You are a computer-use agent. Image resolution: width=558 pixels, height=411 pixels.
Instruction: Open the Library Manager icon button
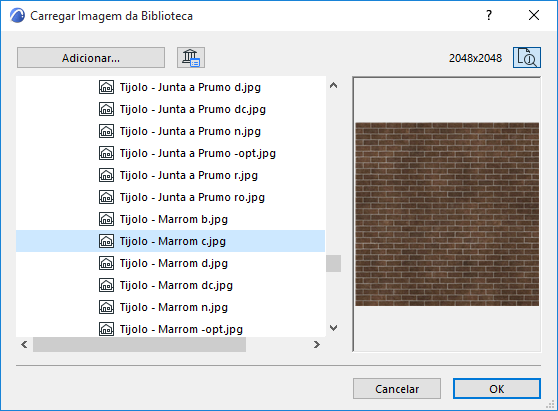(191, 58)
